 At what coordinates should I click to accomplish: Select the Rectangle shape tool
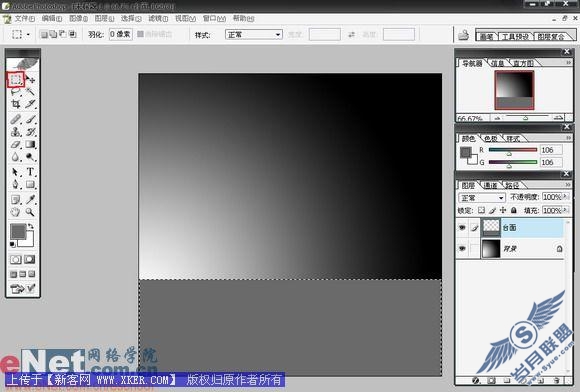tap(30, 184)
